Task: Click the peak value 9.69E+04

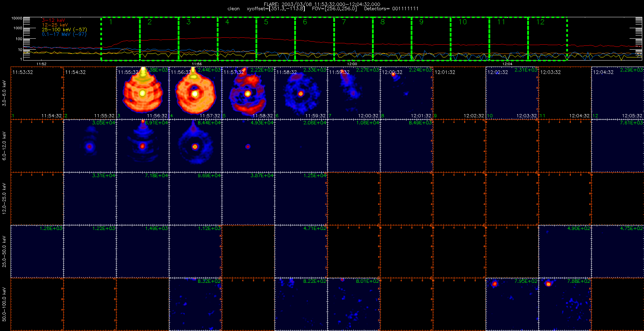Action: 209,175
